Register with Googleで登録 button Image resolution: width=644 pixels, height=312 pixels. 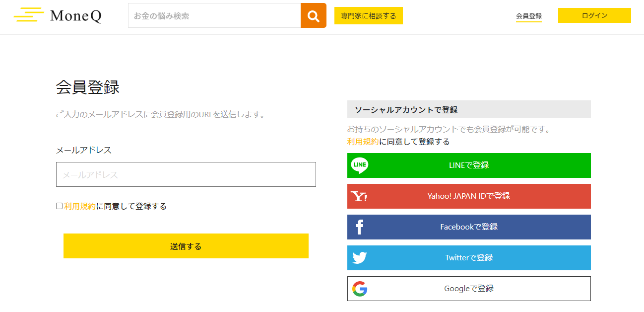click(469, 289)
